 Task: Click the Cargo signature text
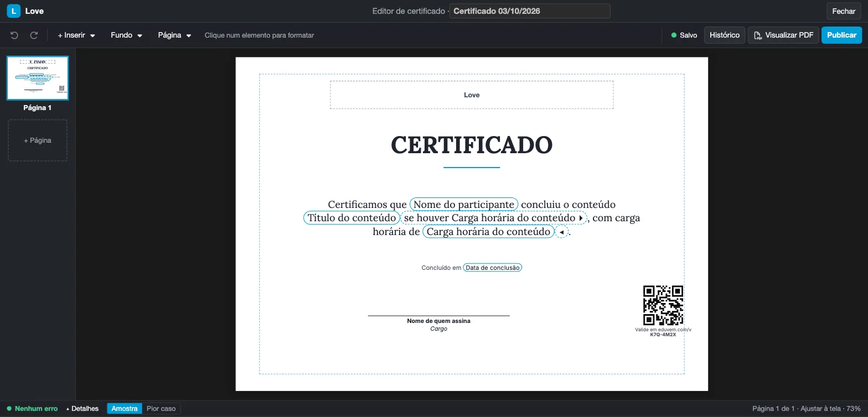click(x=438, y=329)
